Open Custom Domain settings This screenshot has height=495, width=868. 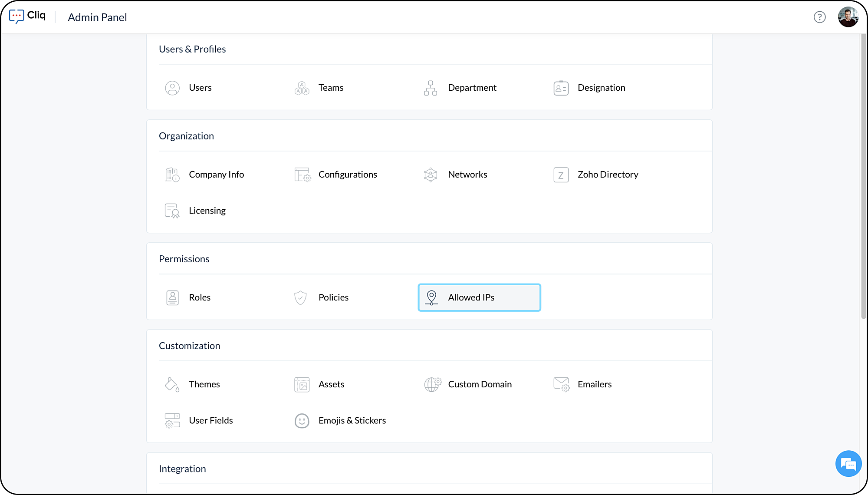click(480, 385)
